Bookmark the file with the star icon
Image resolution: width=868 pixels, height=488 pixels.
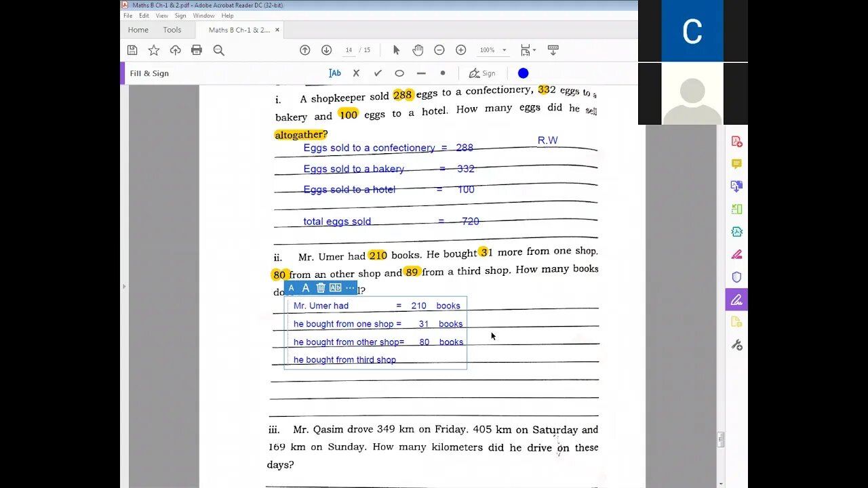pyautogui.click(x=154, y=50)
